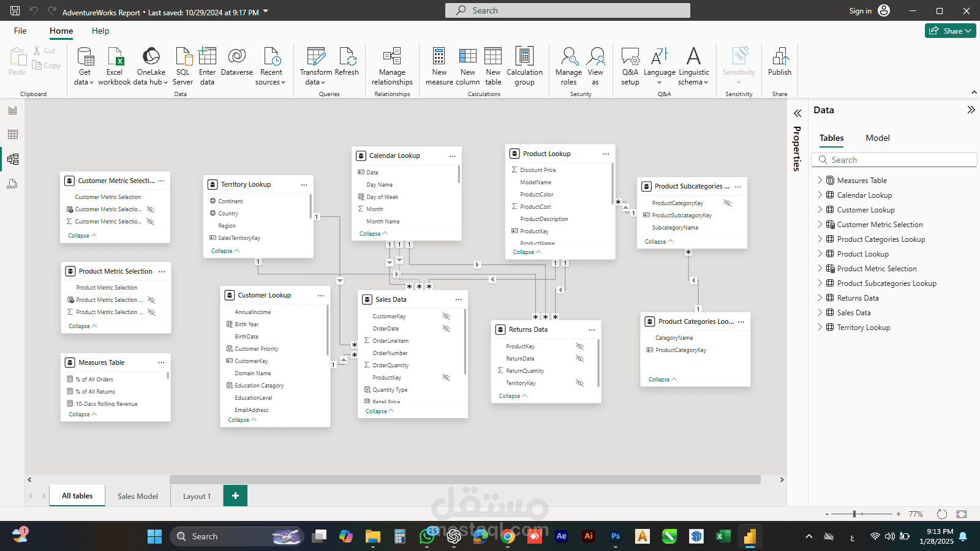Open Linguistic schema options
The height and width of the screenshot is (551, 980).
(x=693, y=66)
